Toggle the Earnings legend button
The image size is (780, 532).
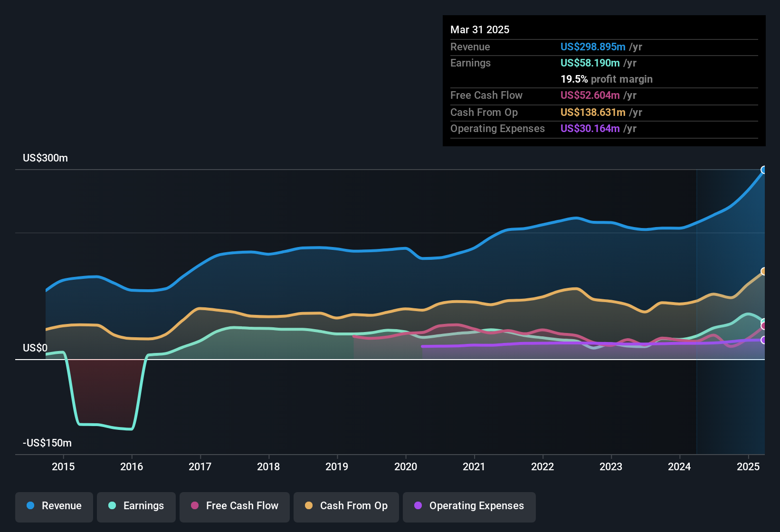[136, 507]
